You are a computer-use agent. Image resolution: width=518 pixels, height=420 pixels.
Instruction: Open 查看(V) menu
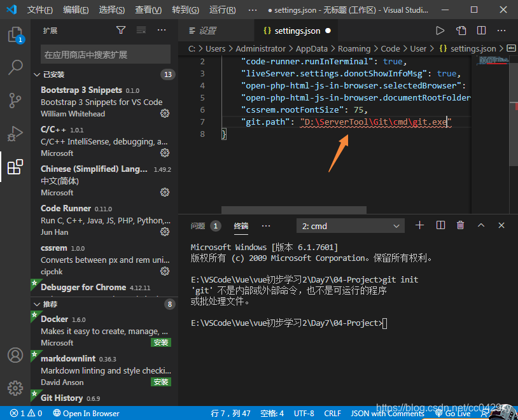(148, 10)
